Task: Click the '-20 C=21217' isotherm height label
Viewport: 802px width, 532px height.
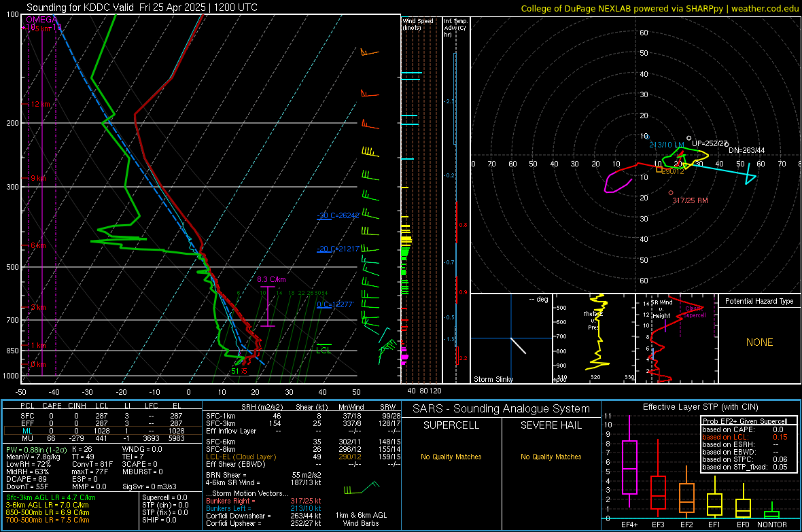Action: (x=338, y=249)
